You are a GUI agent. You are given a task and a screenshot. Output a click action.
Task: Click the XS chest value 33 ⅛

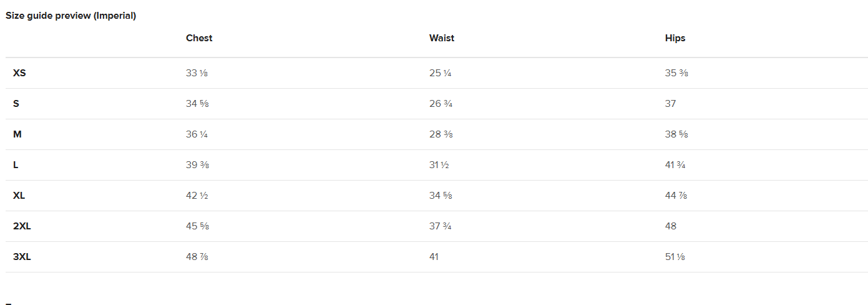pyautogui.click(x=197, y=73)
